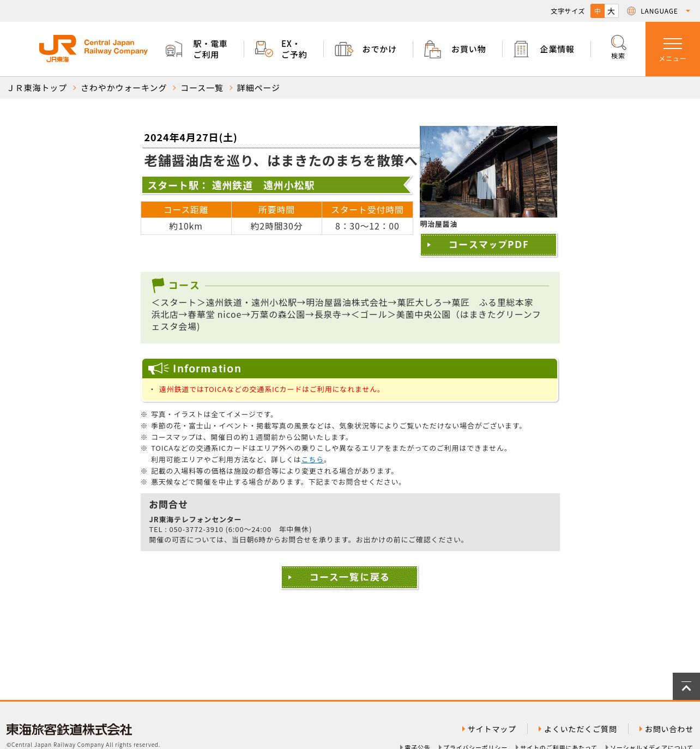This screenshot has height=749, width=700.
Task: Open よくいただくご質問 footer link
Action: click(x=580, y=729)
